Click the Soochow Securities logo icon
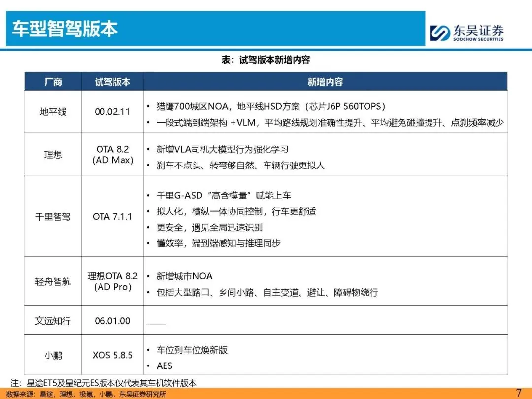 tap(440, 33)
